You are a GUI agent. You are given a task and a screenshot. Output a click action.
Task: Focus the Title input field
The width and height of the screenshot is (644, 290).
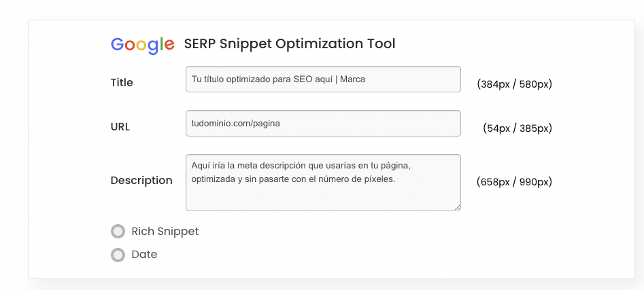[x=323, y=79]
